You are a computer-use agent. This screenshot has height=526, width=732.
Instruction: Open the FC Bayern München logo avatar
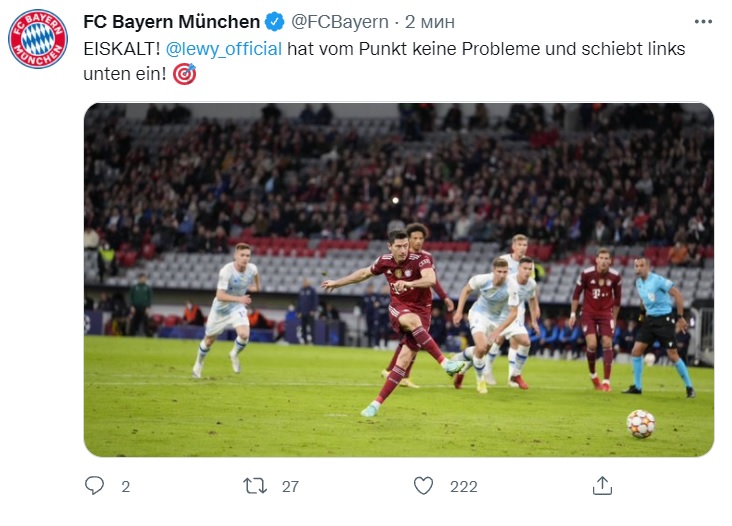38,38
